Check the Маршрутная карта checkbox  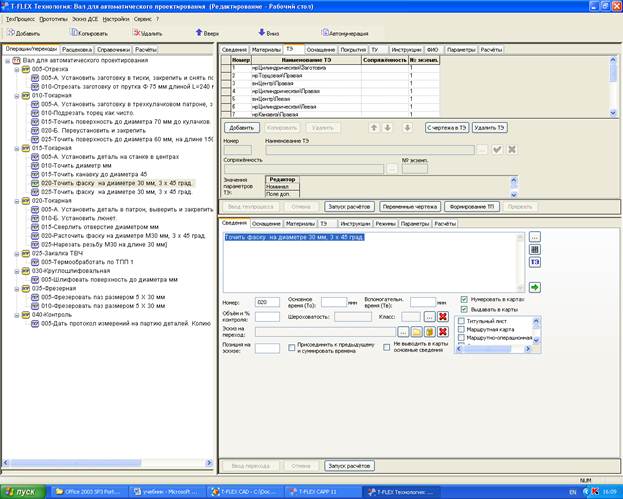click(461, 329)
